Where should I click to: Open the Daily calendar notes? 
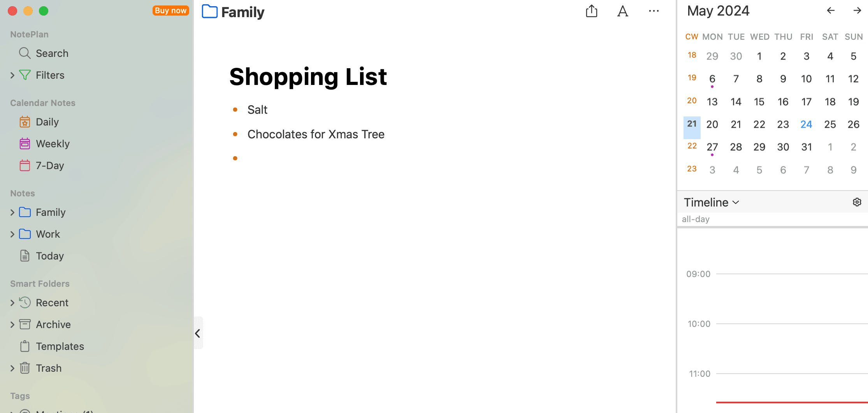point(48,122)
